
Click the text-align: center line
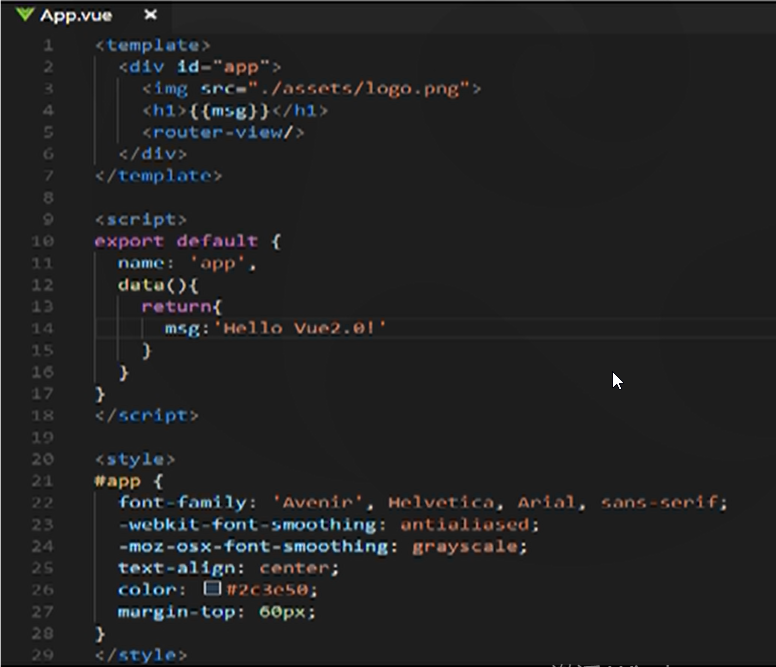click(x=229, y=568)
